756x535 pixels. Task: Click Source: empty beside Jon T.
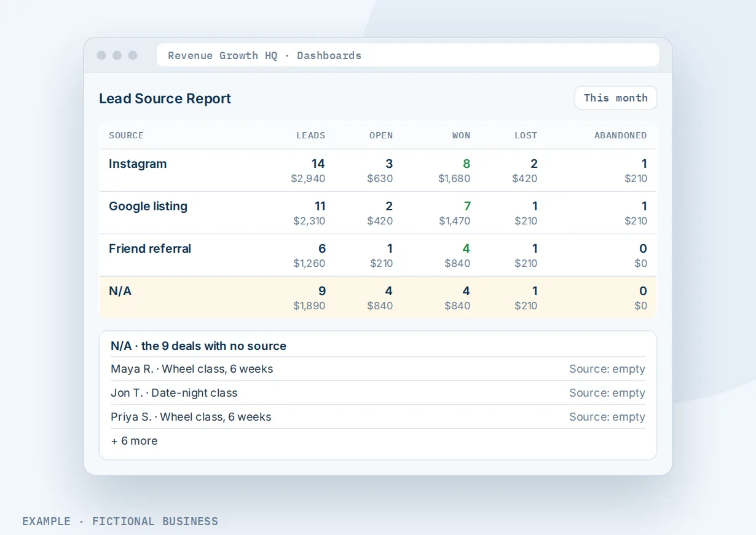pos(607,393)
